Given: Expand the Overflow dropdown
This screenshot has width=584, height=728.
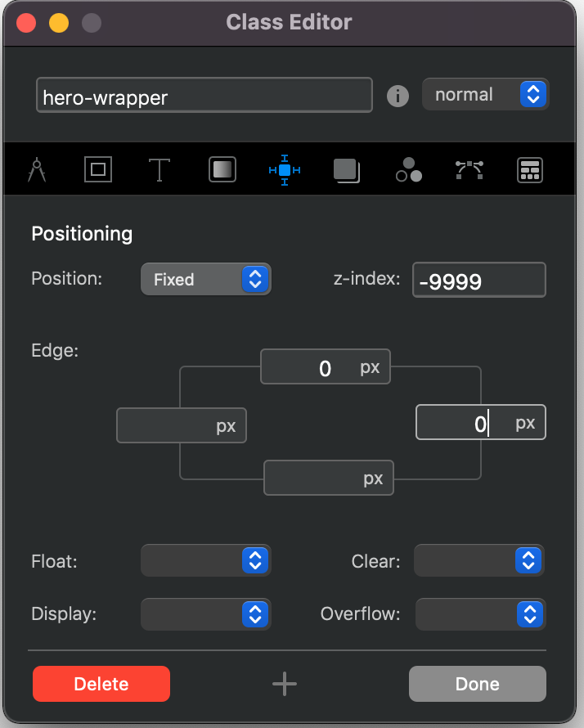Looking at the screenshot, I should 480,613.
